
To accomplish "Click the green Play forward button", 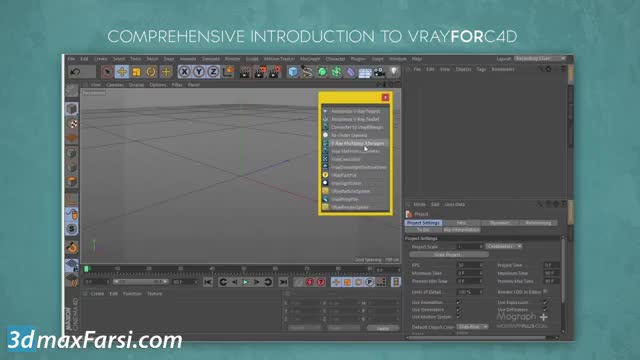I will (x=245, y=282).
